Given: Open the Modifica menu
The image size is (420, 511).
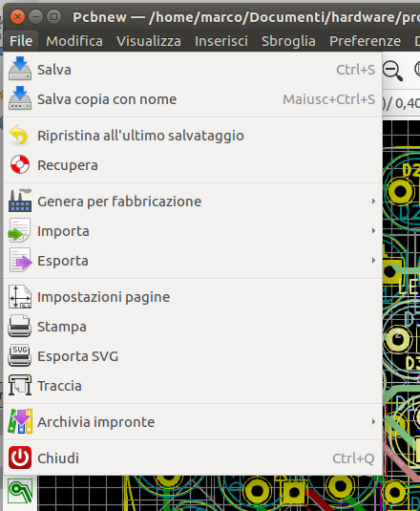Looking at the screenshot, I should pos(74,41).
